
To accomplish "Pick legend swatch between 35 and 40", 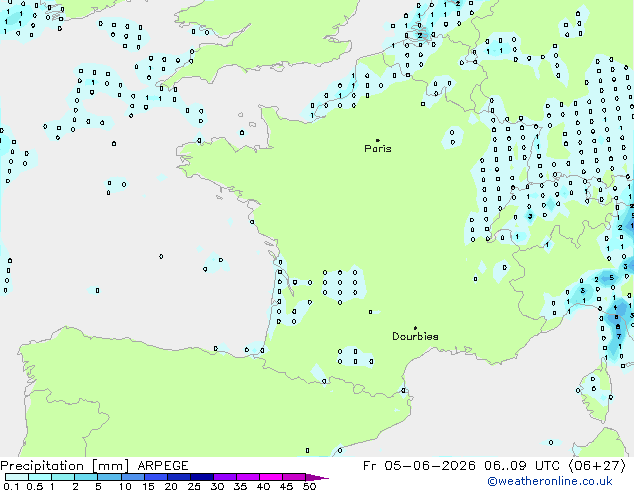I will [x=248, y=477].
